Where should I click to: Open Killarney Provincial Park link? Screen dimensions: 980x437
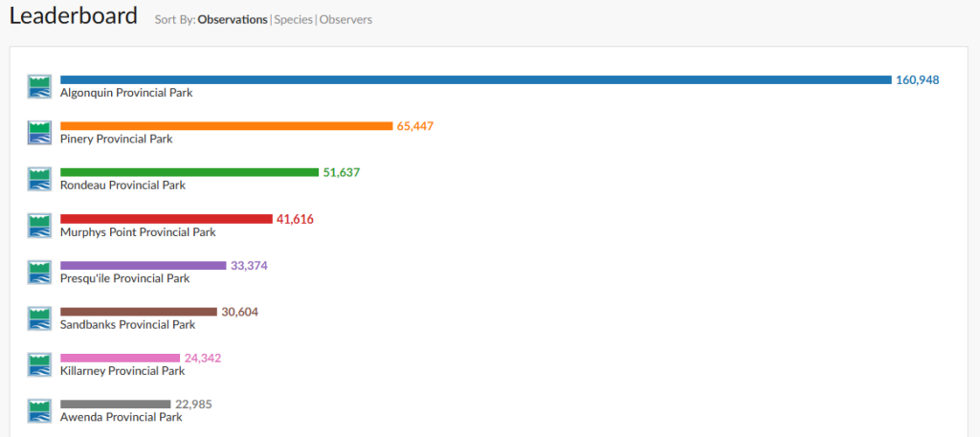[122, 371]
